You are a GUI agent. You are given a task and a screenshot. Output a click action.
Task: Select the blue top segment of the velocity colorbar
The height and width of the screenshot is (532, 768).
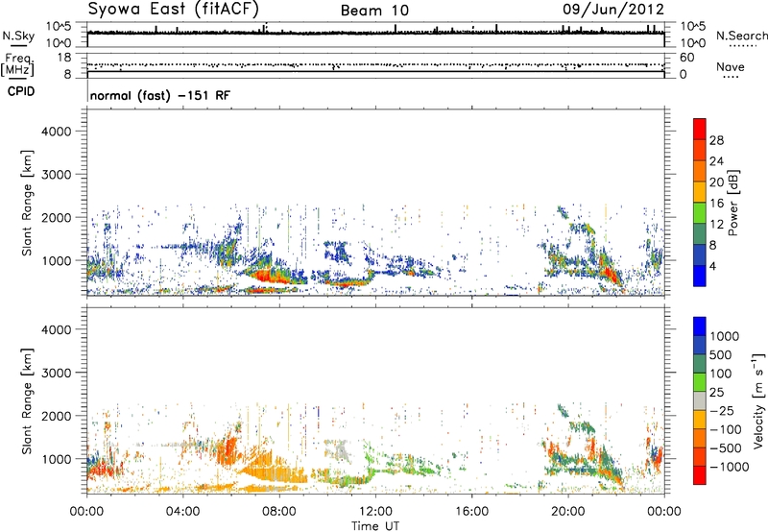point(700,326)
